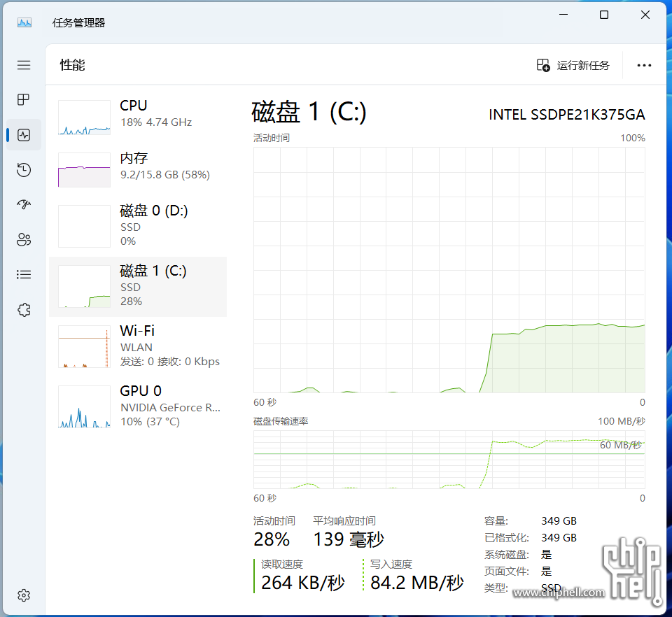Click the disk 0 (D:) mini graph
The height and width of the screenshot is (617, 672).
point(85,226)
